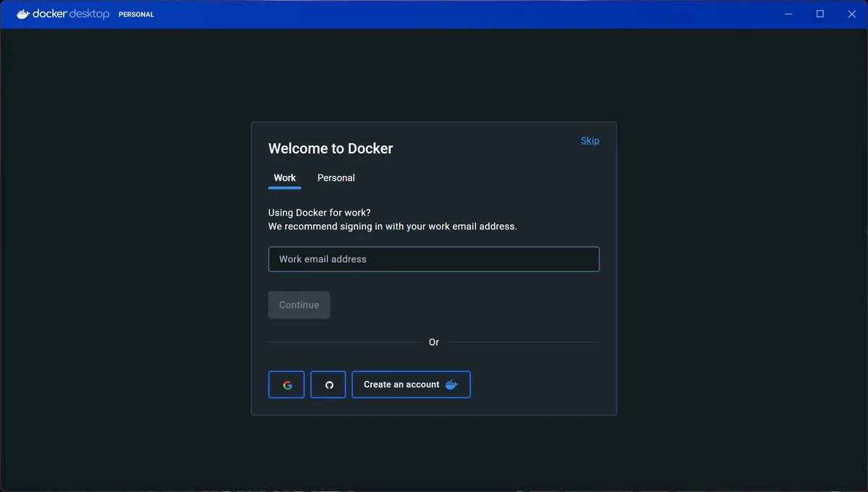Click the Skip link
Viewport: 868px width, 492px height.
point(590,140)
